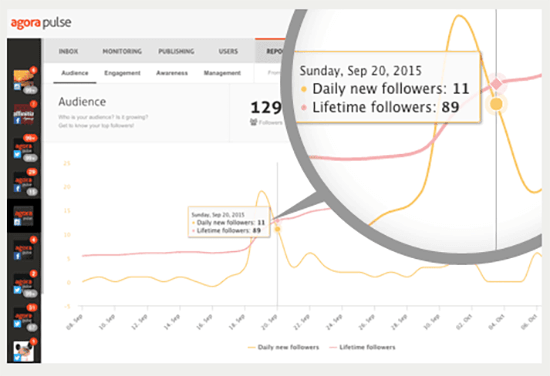Click the agora pulse logo
The image size is (550, 376).
[x=41, y=23]
